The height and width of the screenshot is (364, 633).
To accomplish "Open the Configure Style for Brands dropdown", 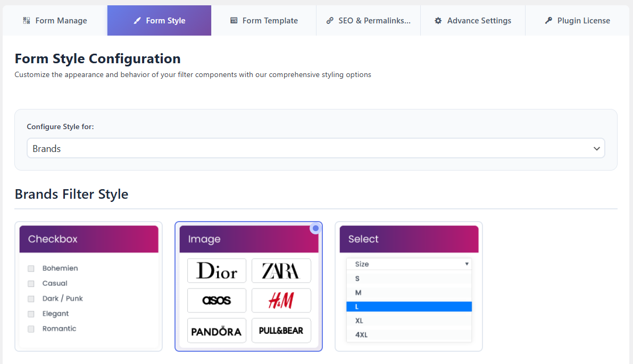I will [315, 148].
